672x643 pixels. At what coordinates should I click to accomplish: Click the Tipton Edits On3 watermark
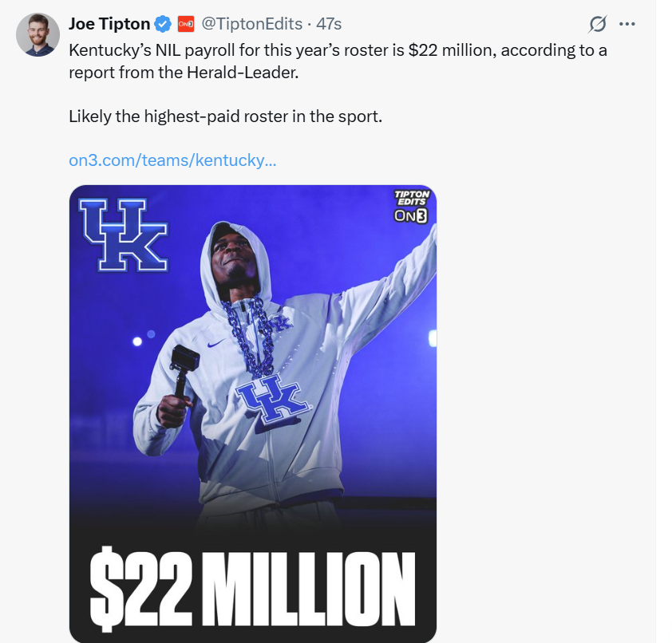coord(412,205)
